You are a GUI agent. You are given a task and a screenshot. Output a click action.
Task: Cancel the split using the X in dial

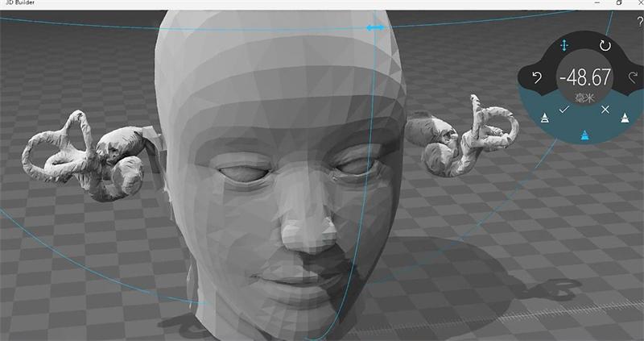pyautogui.click(x=605, y=110)
